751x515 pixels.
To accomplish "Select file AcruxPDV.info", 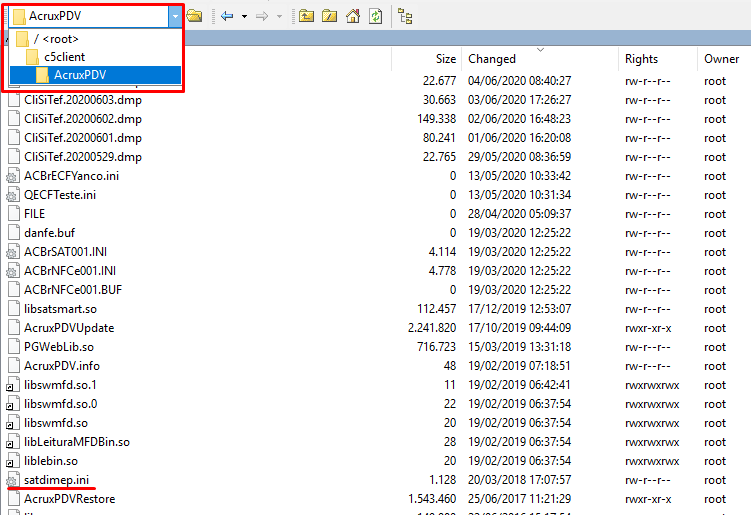I will point(62,366).
